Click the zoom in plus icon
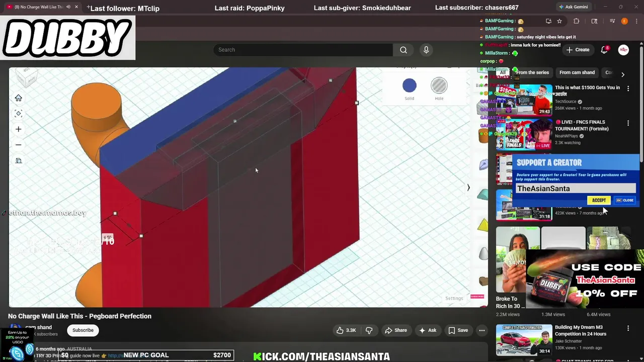644x362 pixels. coord(18,129)
